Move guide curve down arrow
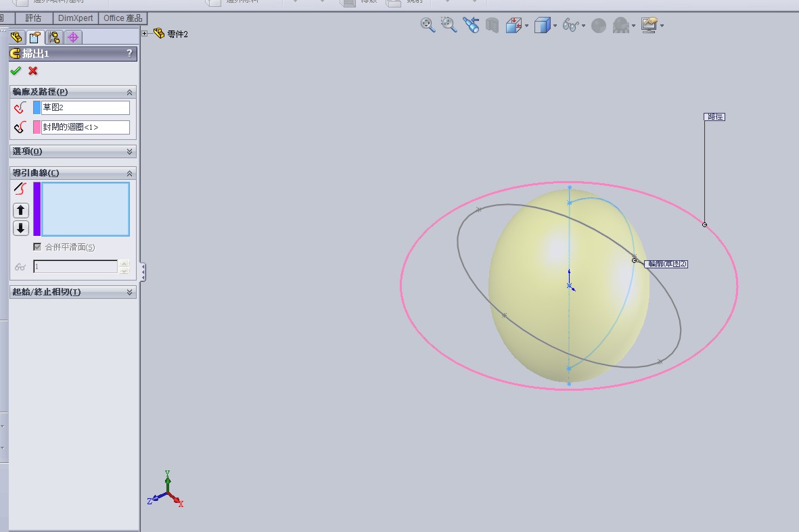 [x=21, y=228]
